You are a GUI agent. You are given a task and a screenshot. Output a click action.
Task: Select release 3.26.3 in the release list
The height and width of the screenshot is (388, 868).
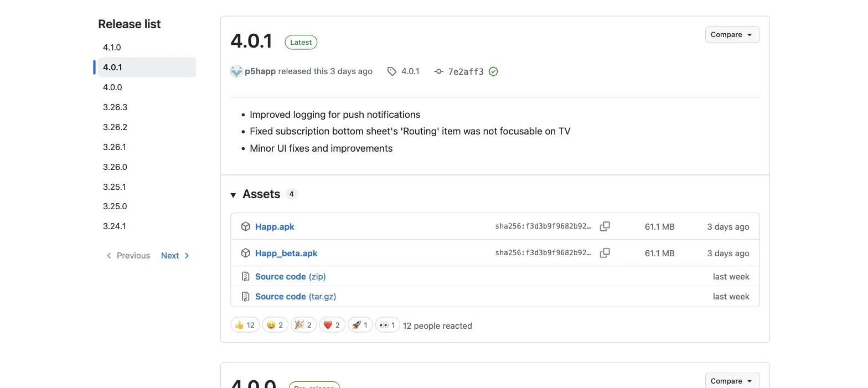147,107
